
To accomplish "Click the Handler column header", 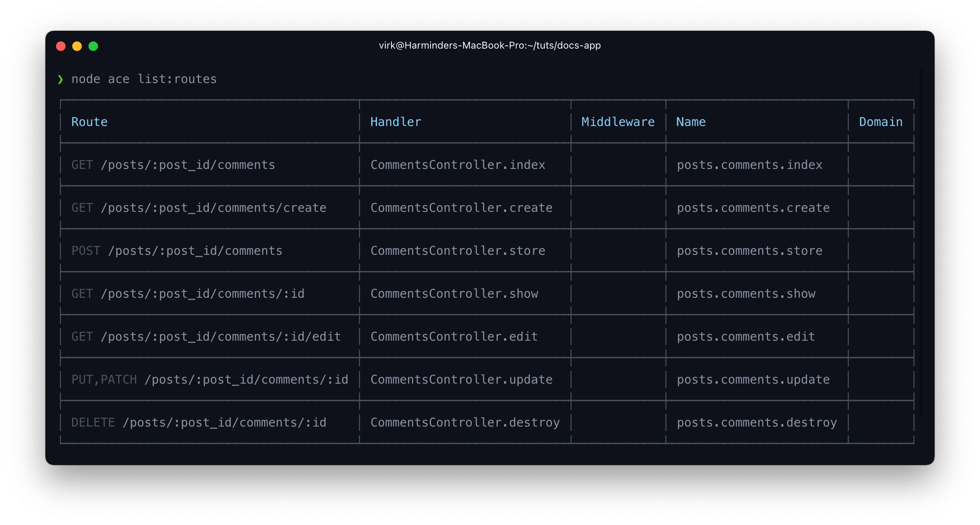I will [x=396, y=122].
